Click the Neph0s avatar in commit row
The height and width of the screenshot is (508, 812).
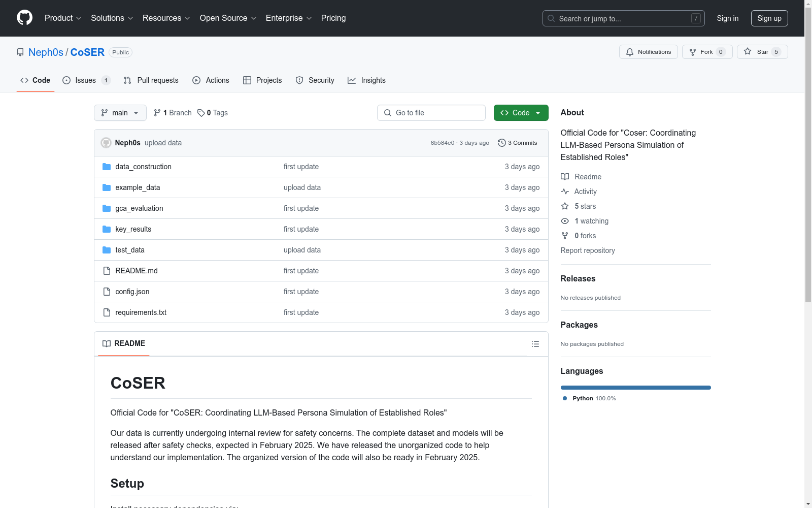tap(106, 143)
